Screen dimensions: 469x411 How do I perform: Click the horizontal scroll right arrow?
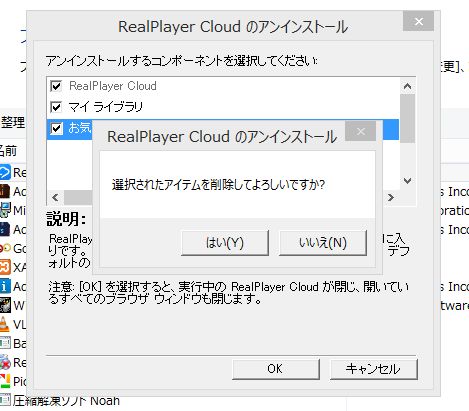coord(391,197)
